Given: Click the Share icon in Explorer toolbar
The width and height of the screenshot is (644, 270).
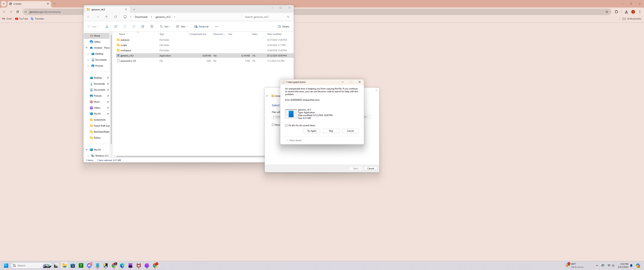Looking at the screenshot, I should [143, 27].
